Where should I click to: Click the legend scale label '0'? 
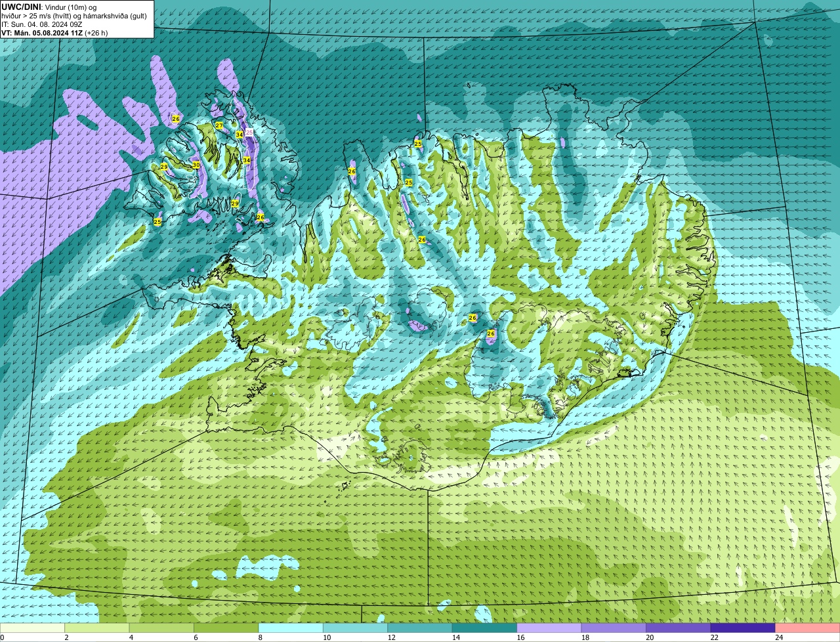tap(2, 637)
